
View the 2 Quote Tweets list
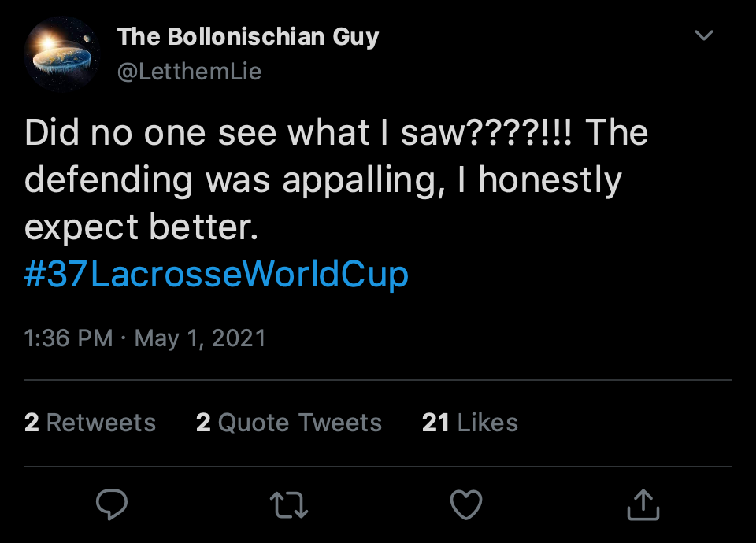point(288,423)
